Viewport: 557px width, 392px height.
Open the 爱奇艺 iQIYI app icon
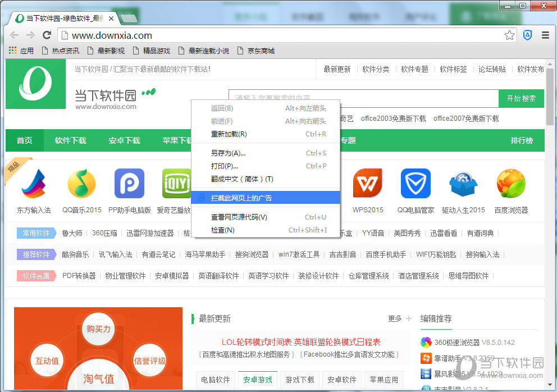[x=176, y=184]
